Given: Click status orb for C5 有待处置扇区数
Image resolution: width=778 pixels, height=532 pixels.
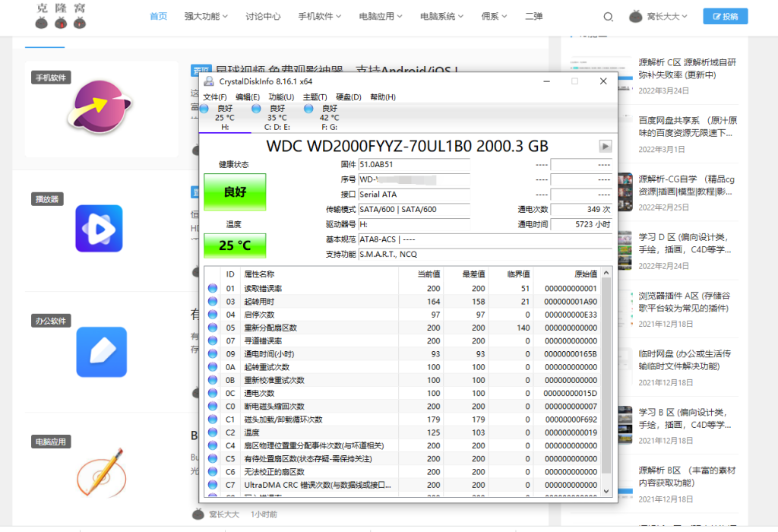Looking at the screenshot, I should click(x=213, y=458).
